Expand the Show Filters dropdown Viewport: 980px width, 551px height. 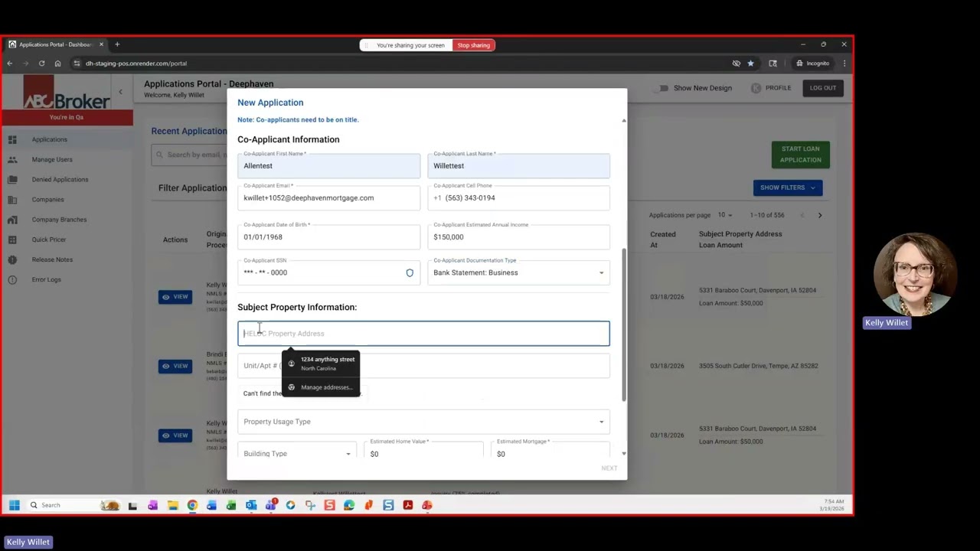click(x=788, y=187)
